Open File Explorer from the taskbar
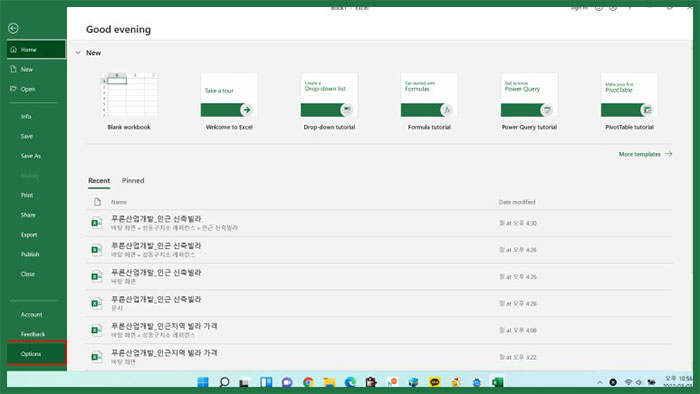 pos(329,382)
